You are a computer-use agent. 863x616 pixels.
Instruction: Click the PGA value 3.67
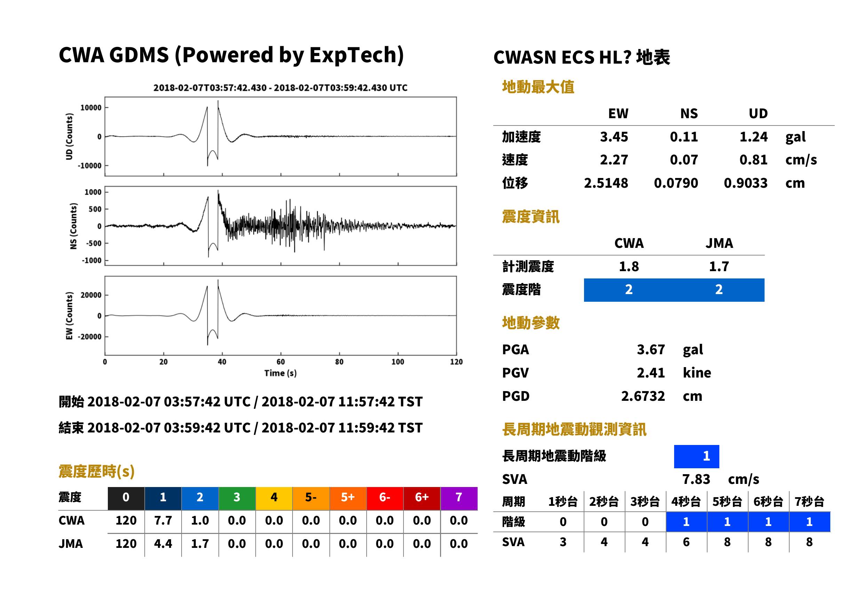coord(650,350)
